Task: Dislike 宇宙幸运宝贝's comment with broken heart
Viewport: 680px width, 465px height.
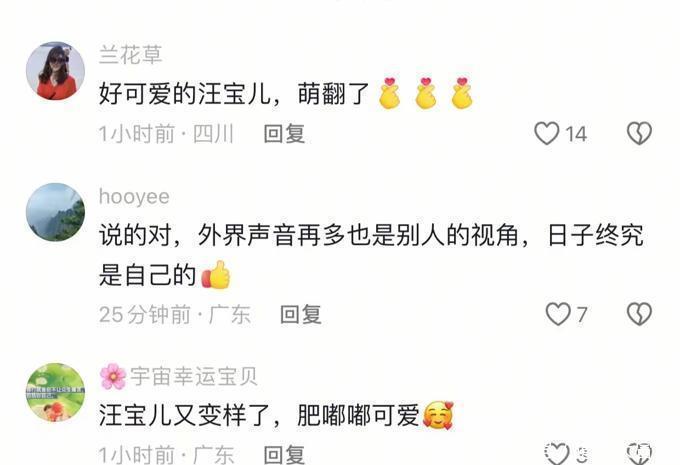Action: (x=639, y=453)
